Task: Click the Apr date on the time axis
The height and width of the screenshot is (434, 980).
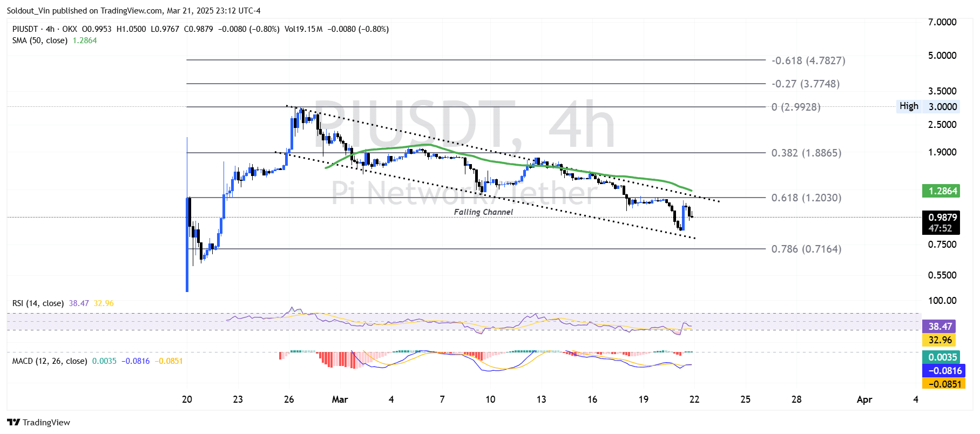Action: coord(864,399)
